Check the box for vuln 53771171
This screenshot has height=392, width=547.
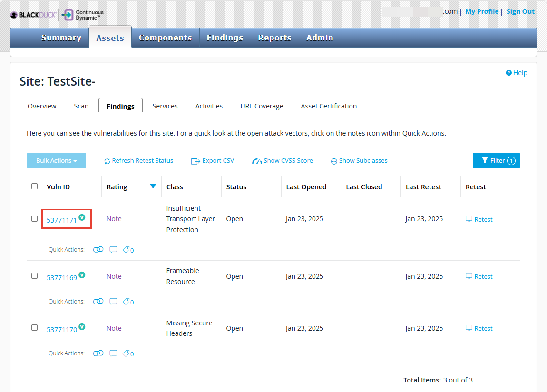35,219
